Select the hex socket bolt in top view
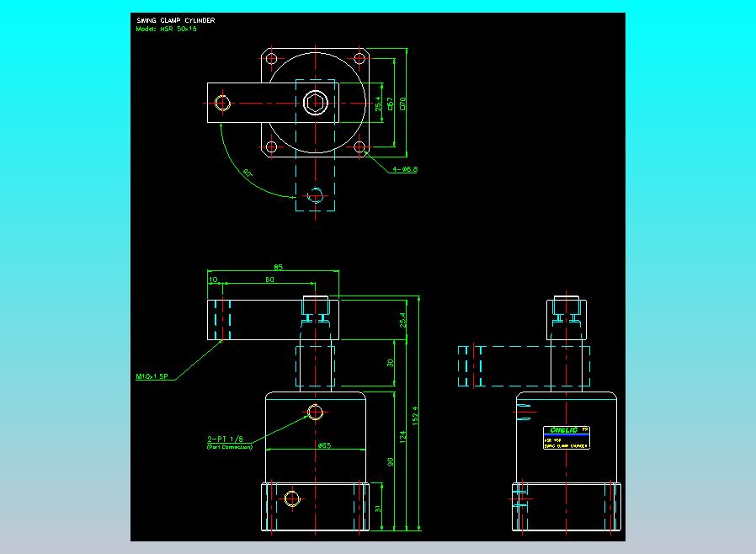 coord(316,103)
